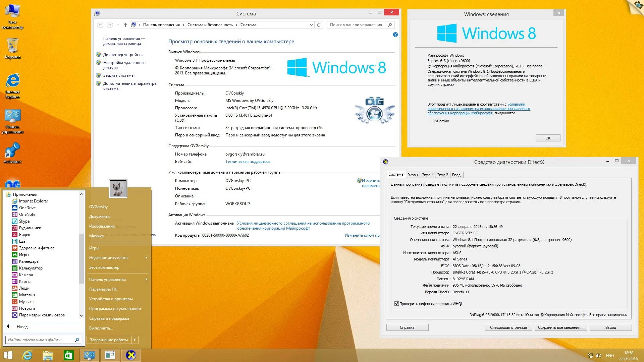This screenshot has width=644, height=362.
Task: Click Назад in Start menu
Action: pyautogui.click(x=22, y=327)
